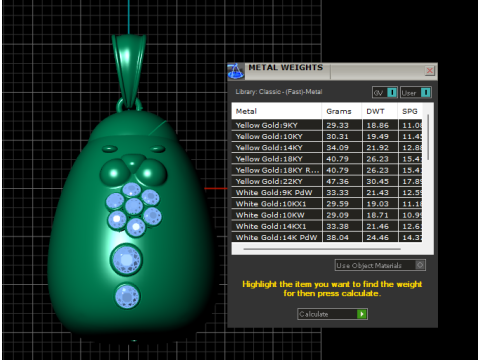Select the White Gold:14KX1 row
The height and width of the screenshot is (360, 480).
point(327,226)
